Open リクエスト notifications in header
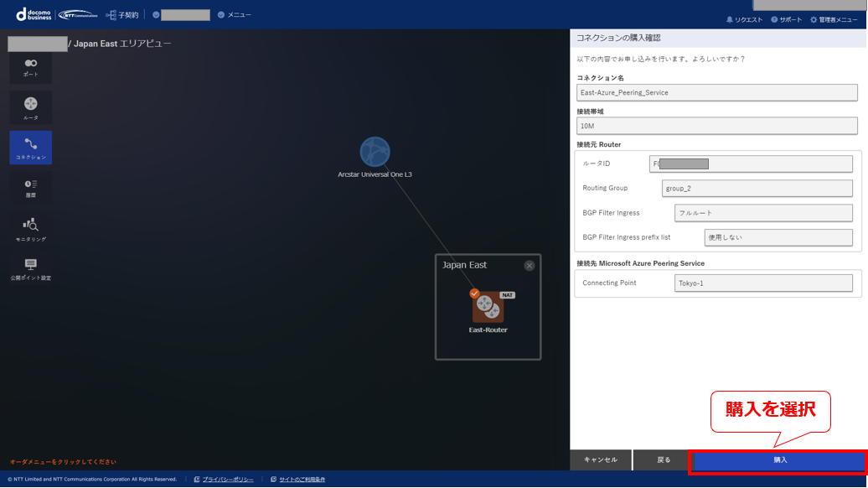Viewport: 868px width, 488px height. pos(744,19)
